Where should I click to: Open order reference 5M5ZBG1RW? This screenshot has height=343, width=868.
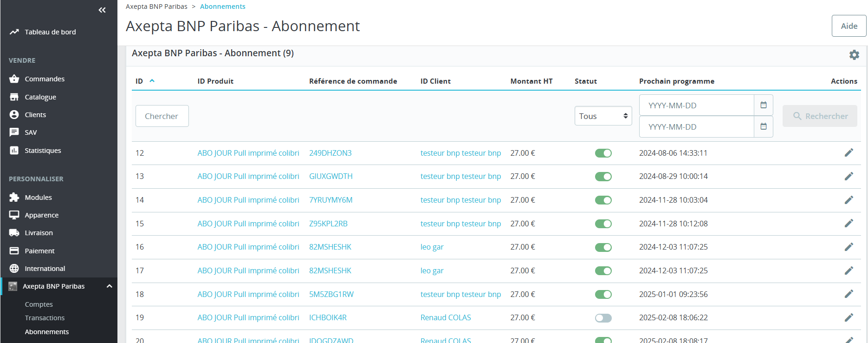coord(331,294)
